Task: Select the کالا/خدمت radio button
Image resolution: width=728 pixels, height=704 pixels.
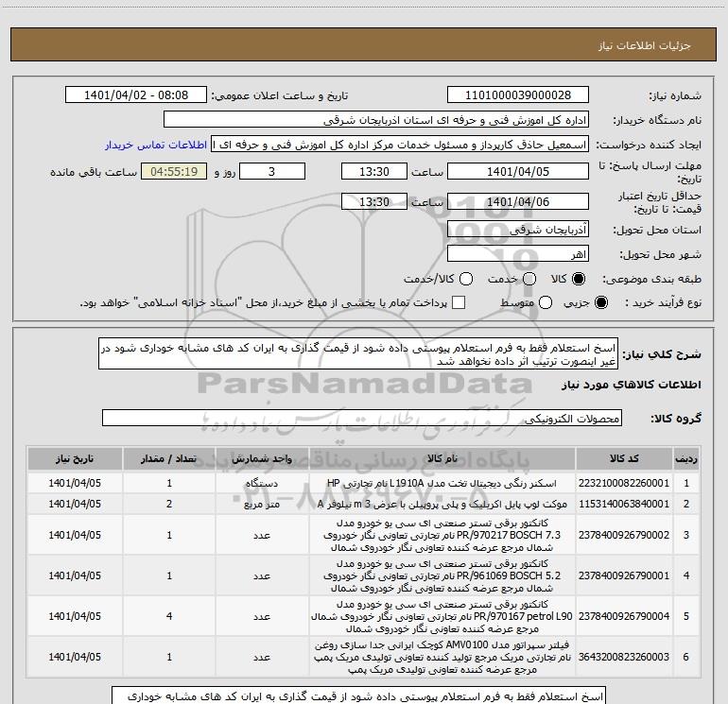Action: click(x=466, y=279)
